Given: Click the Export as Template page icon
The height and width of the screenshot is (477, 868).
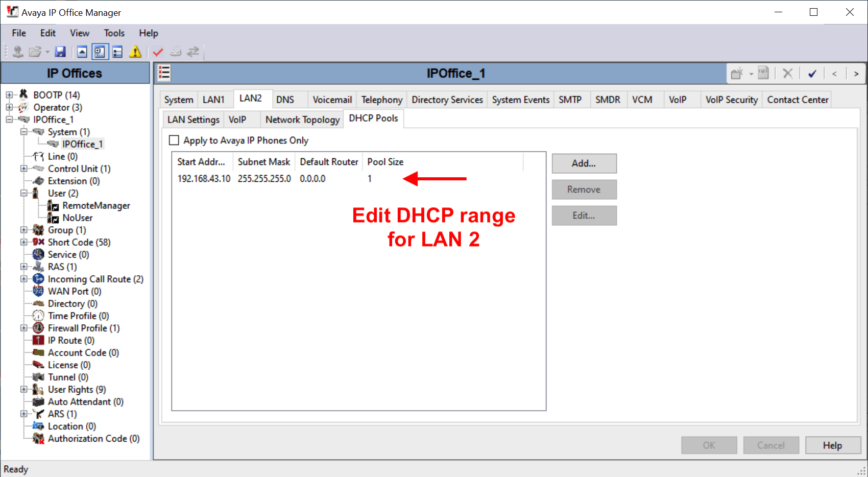Looking at the screenshot, I should click(x=763, y=73).
